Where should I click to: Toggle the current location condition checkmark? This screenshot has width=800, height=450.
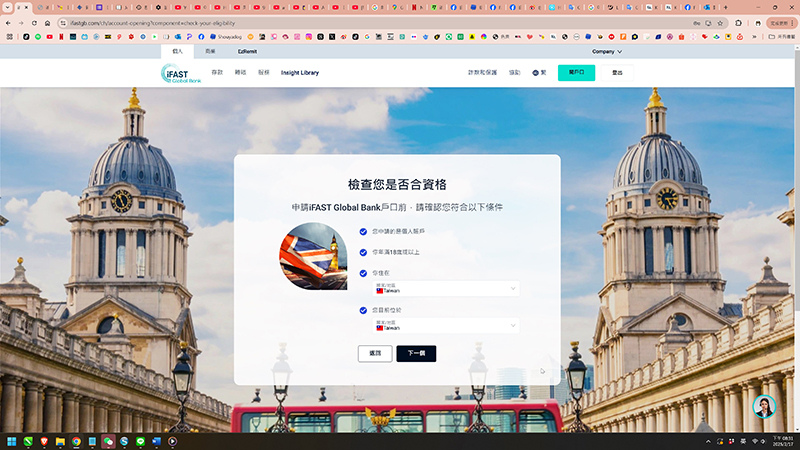click(363, 310)
